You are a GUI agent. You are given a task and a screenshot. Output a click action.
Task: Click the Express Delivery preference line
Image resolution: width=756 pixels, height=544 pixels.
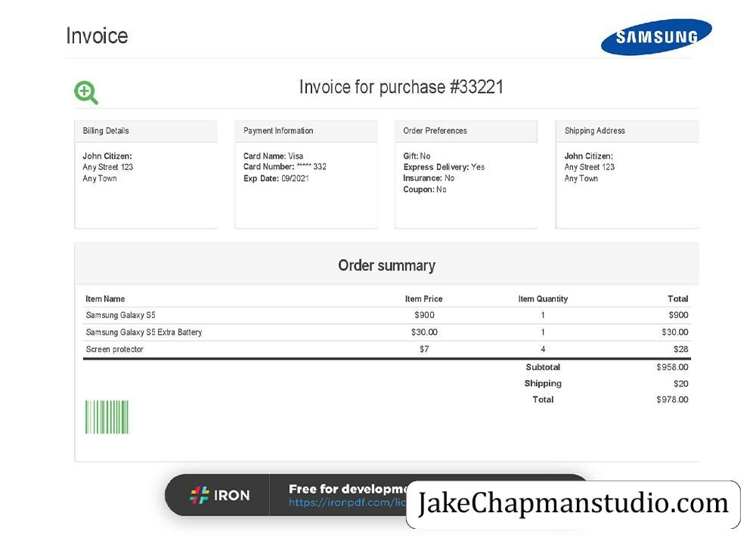point(444,167)
